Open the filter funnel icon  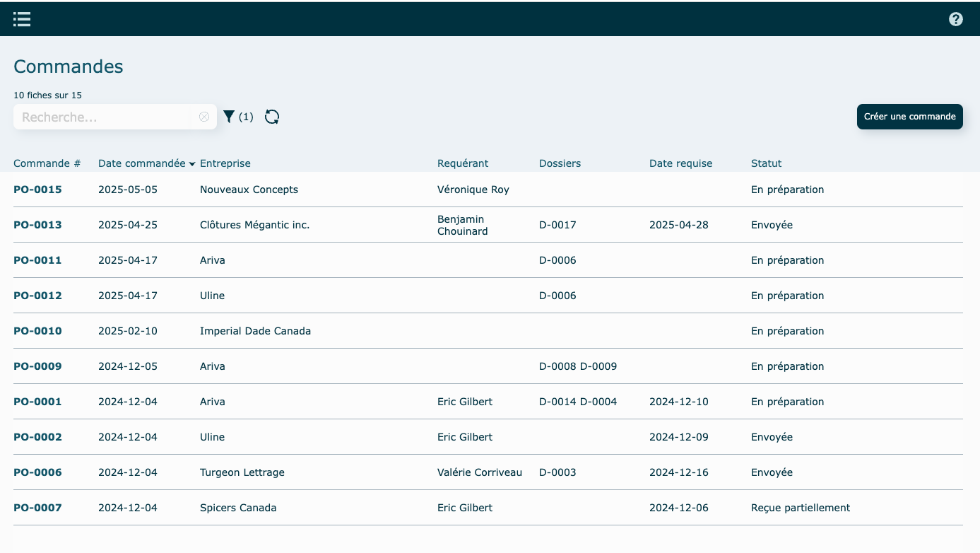point(229,117)
